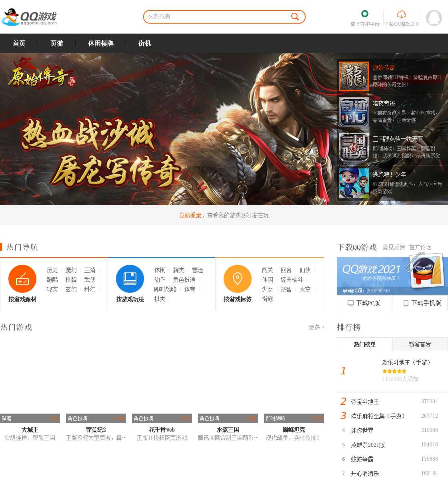448x480 pixels.
Task: Switch to 热门榜单 ranking tab
Action: 364,344
